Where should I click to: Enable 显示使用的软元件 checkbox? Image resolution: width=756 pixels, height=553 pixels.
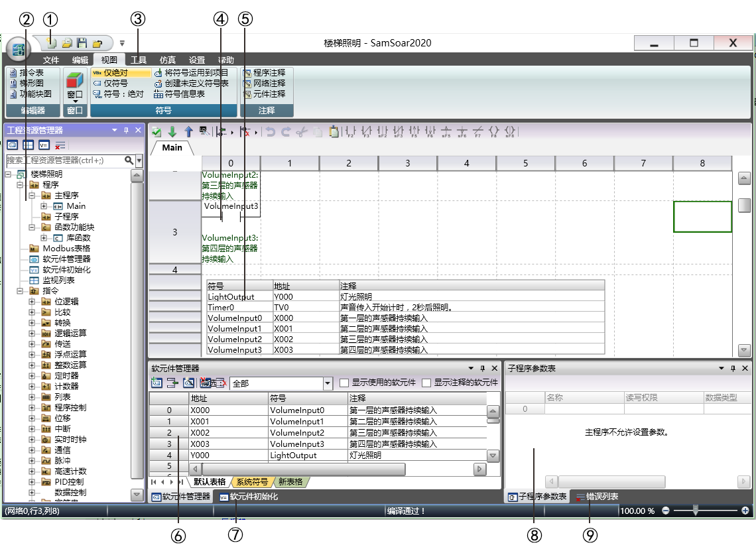point(344,383)
